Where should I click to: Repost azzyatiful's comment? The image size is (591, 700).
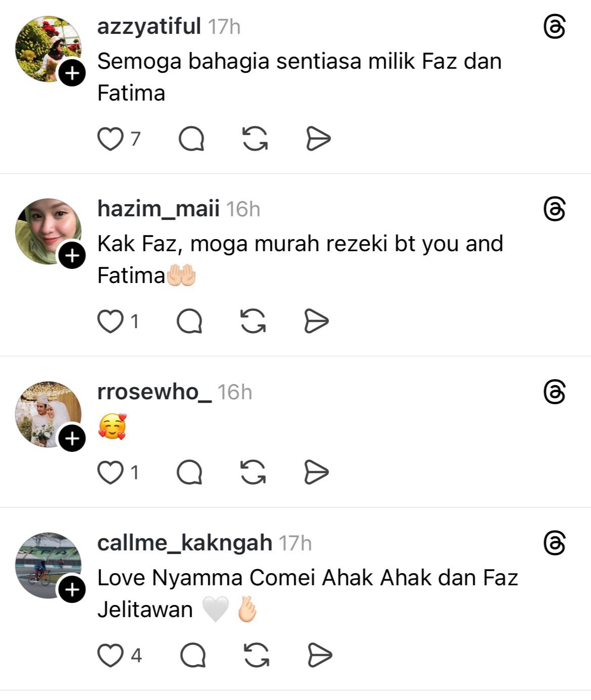[255, 139]
